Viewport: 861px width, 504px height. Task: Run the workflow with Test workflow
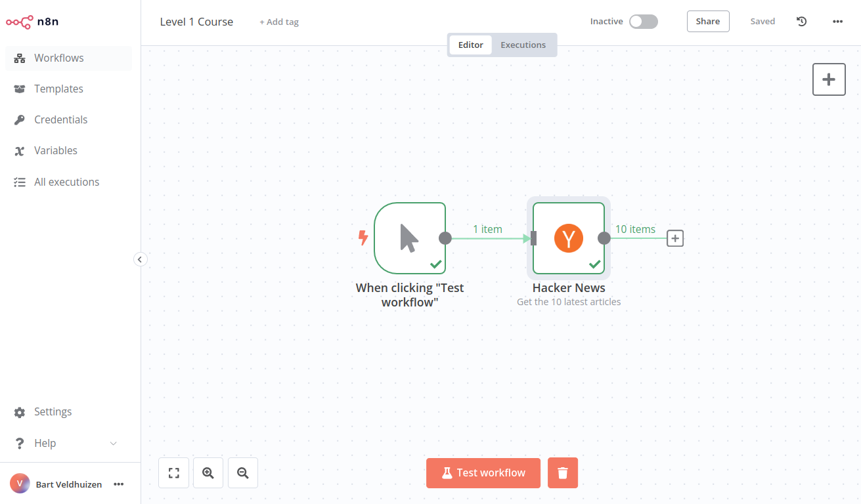point(483,472)
